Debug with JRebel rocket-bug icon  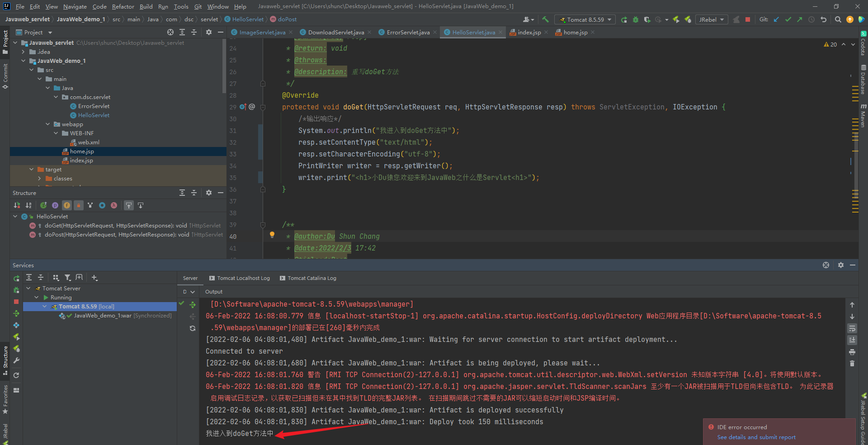tap(688, 19)
